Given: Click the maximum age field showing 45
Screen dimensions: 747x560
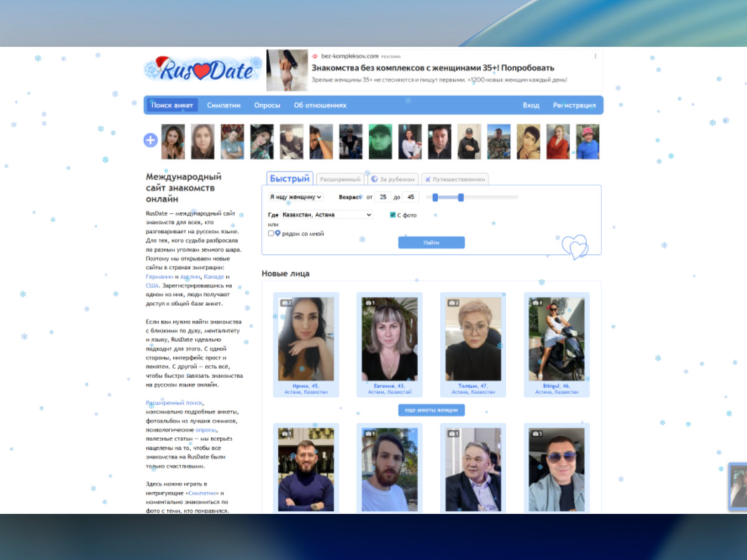Looking at the screenshot, I should pyautogui.click(x=410, y=197).
